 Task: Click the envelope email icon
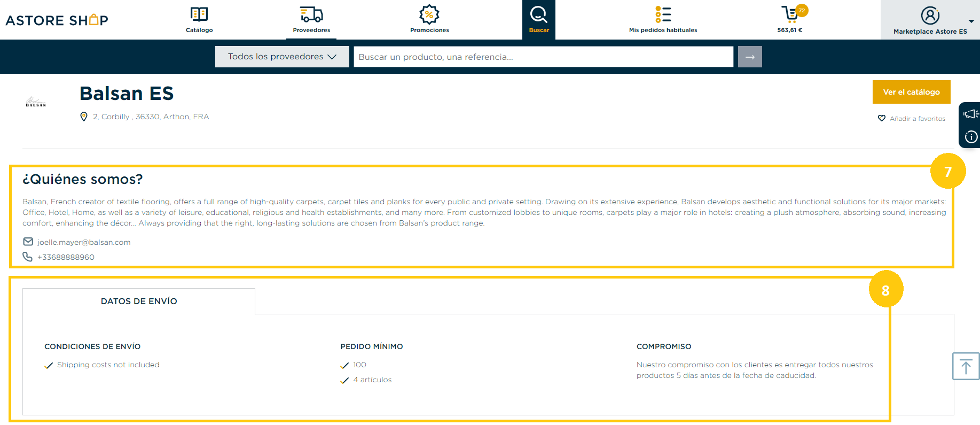pyautogui.click(x=28, y=242)
